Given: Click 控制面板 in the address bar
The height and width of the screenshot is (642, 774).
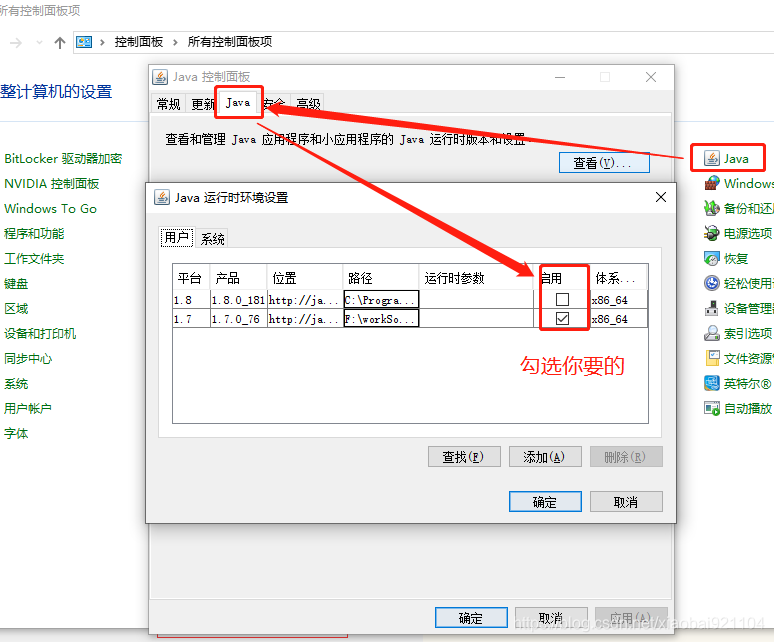Looking at the screenshot, I should point(139,42).
